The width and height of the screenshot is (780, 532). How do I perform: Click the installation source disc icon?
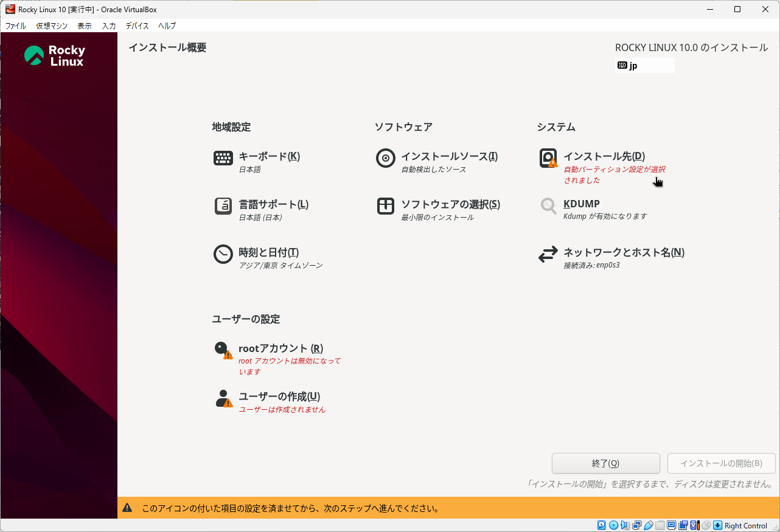pyautogui.click(x=386, y=158)
